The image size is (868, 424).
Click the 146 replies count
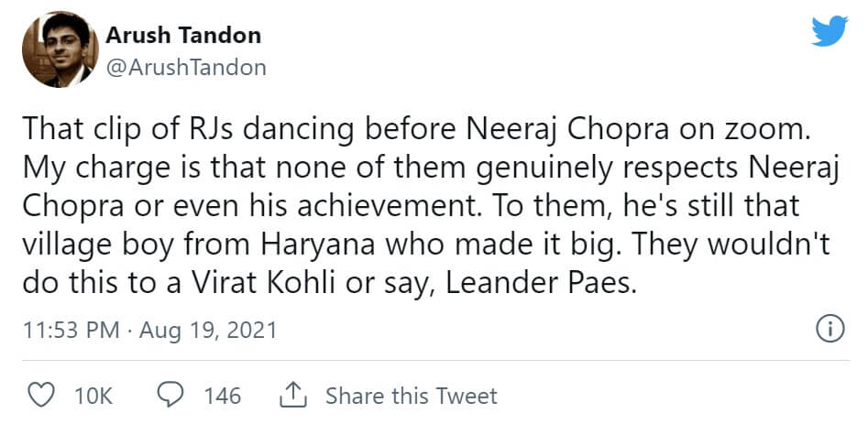click(x=222, y=396)
